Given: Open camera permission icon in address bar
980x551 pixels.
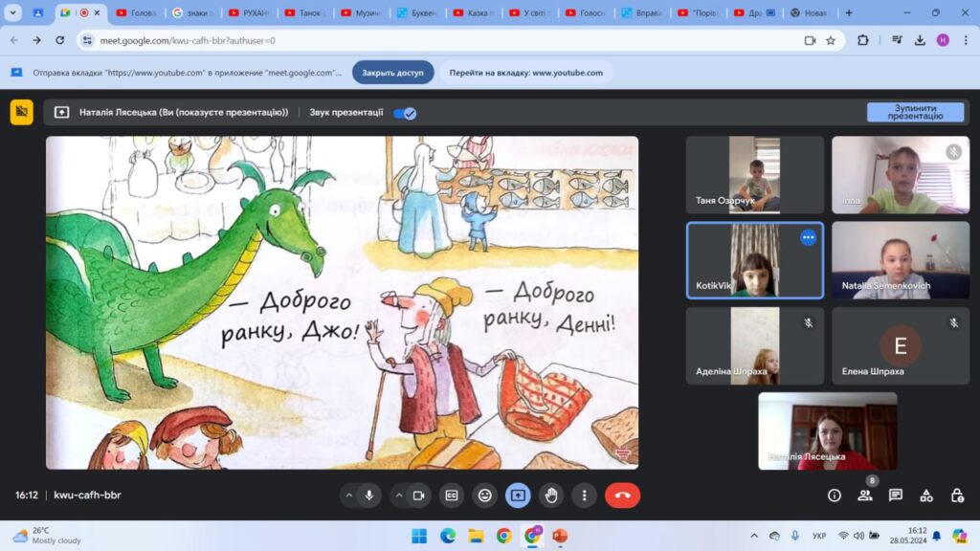Looking at the screenshot, I should 810,40.
